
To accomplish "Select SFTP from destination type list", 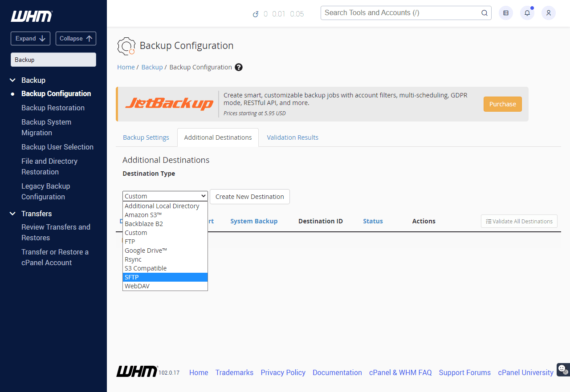I will click(165, 277).
